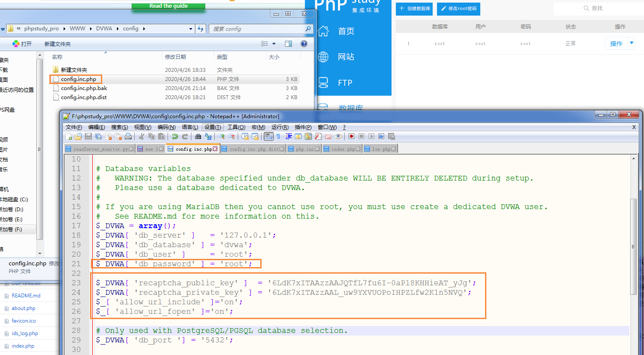Select config.inc.php.bak in the Explorer list
644x355 pixels.
click(84, 88)
